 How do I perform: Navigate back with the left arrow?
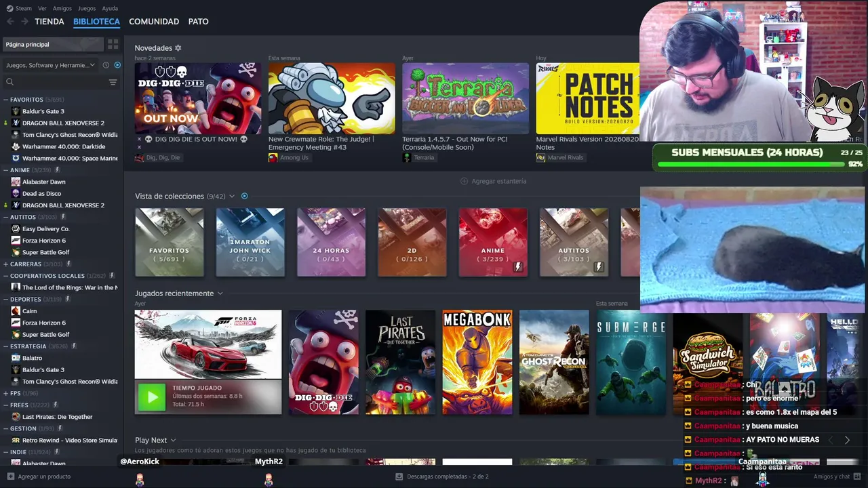pyautogui.click(x=10, y=22)
